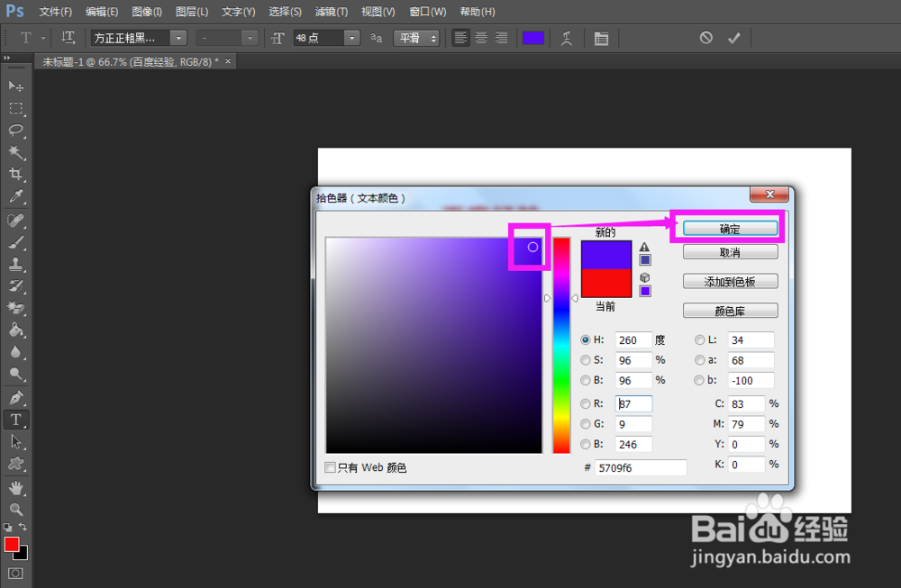Click the 添加到色板 button
The image size is (901, 588).
730,281
